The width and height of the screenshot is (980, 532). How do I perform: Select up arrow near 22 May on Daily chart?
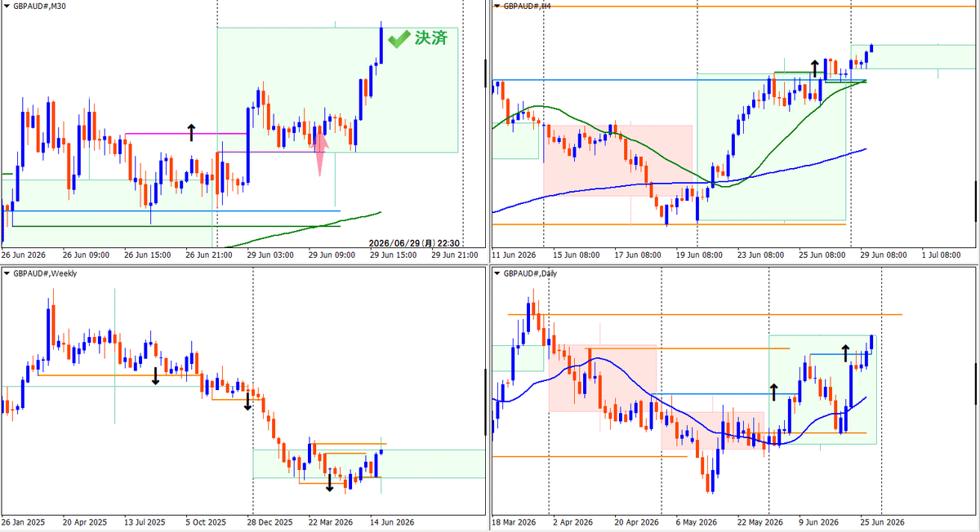click(x=774, y=394)
